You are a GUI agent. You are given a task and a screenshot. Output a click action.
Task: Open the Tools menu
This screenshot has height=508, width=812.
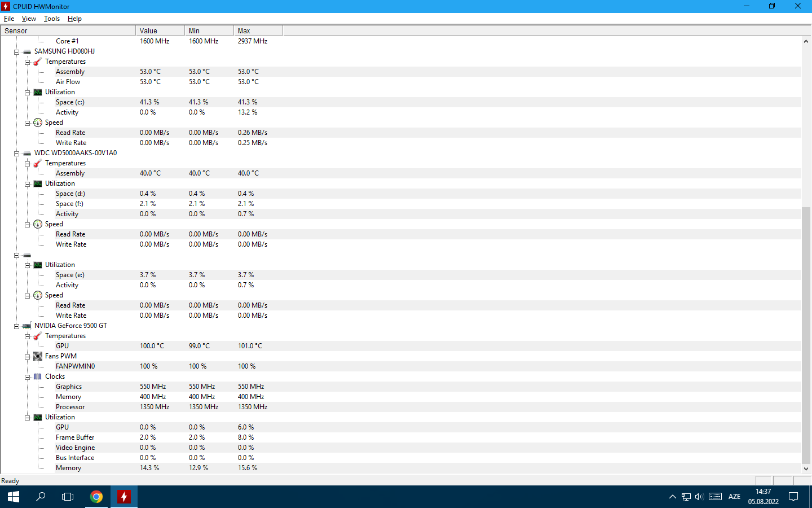coord(52,19)
